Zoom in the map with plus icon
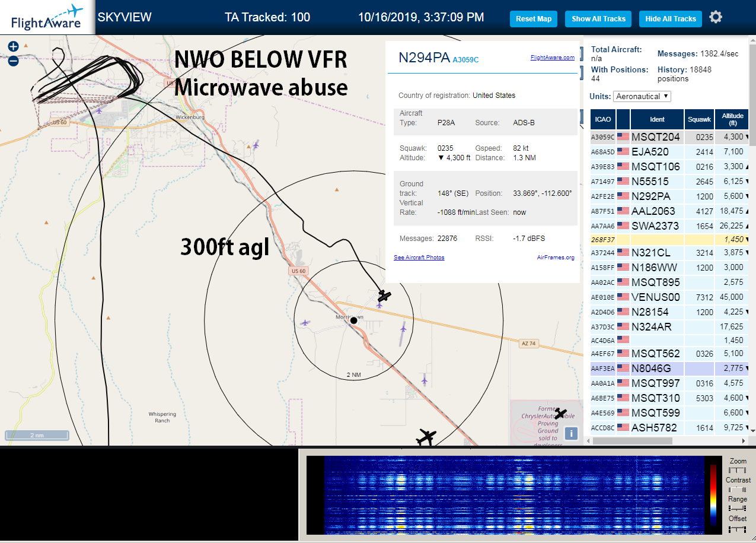The image size is (756, 543). click(x=13, y=46)
